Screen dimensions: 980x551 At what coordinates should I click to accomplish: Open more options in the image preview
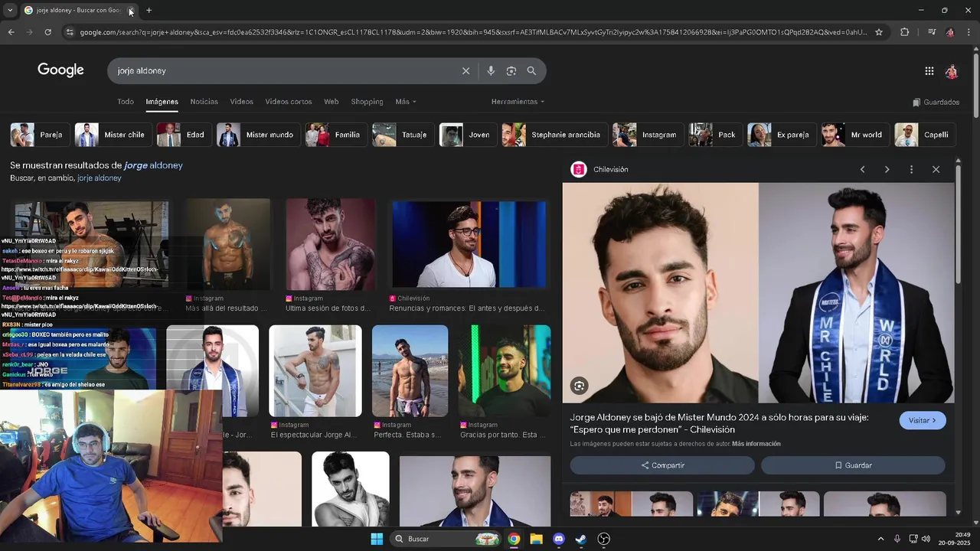pos(911,169)
